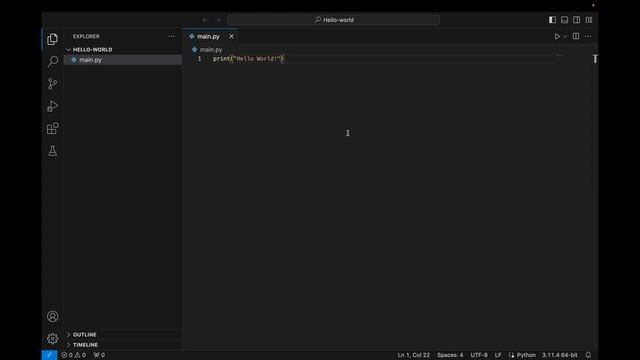The image size is (640, 360).
Task: Open the Extensions view
Action: 52,129
